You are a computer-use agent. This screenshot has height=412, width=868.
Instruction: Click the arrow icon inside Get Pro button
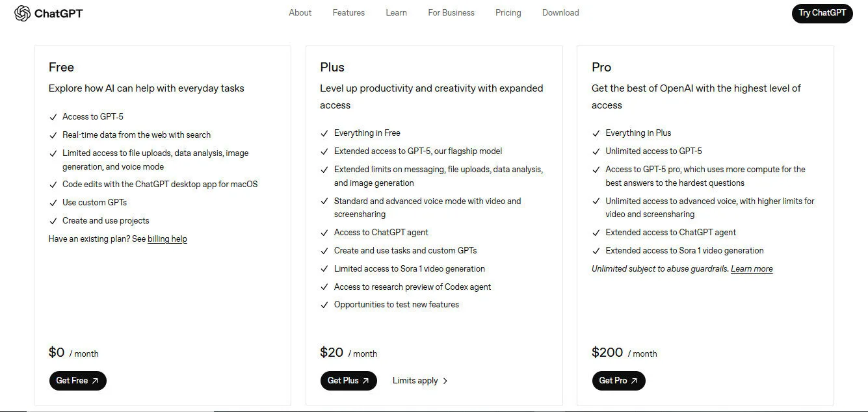(635, 380)
